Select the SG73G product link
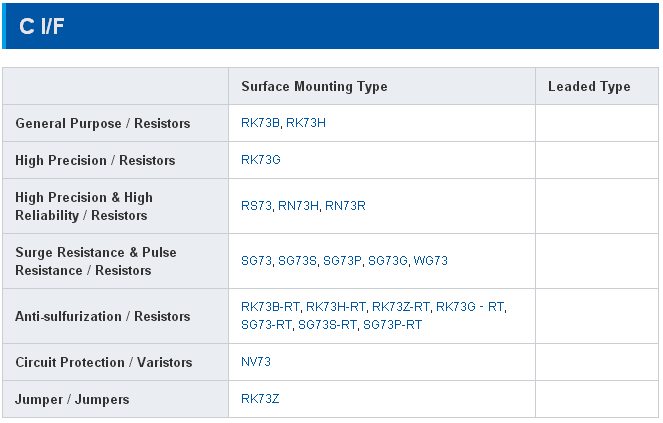 (388, 261)
